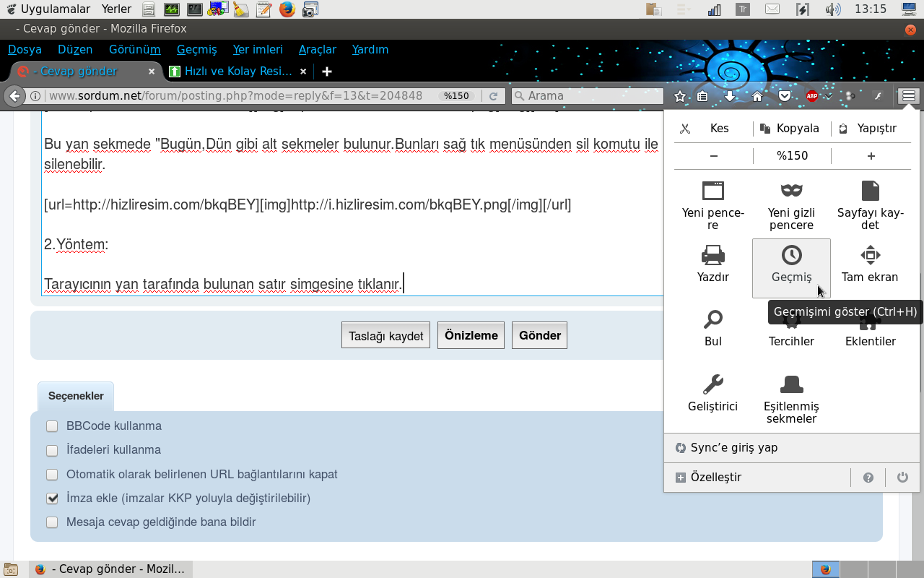Image resolution: width=924 pixels, height=578 pixels.
Task: Click the power quit icon in menu
Action: [x=902, y=478]
